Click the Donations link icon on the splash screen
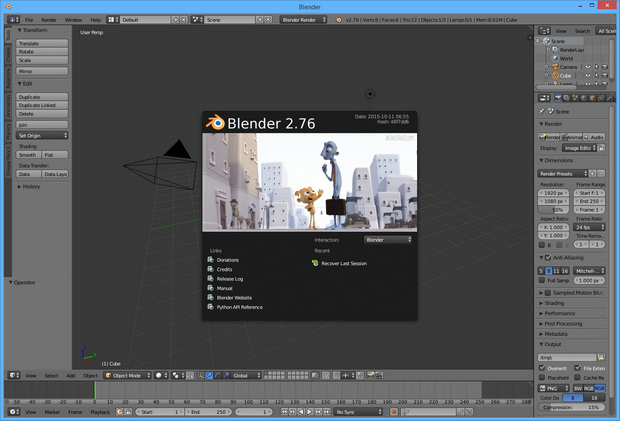This screenshot has width=620, height=421. pyautogui.click(x=211, y=259)
